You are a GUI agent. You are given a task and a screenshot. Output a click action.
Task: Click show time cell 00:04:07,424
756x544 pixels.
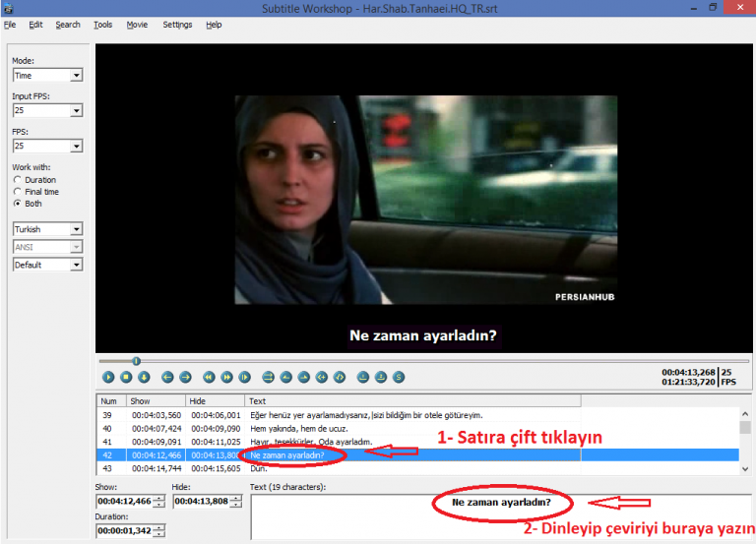[x=157, y=428]
